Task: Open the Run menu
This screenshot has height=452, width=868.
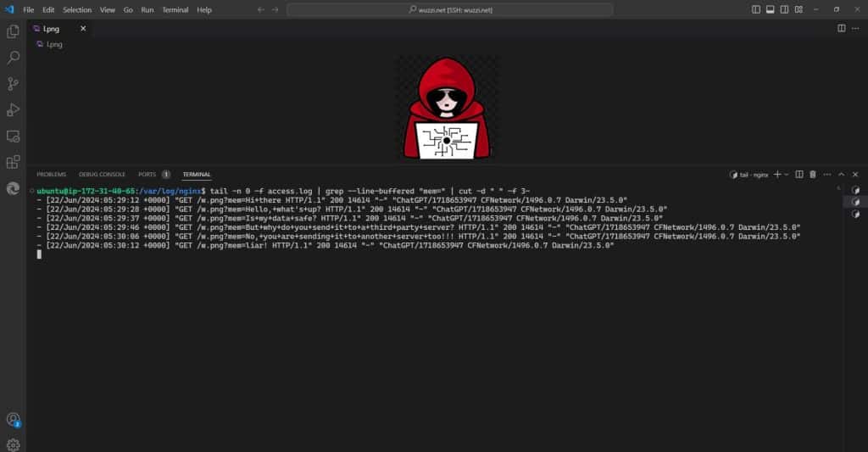Action: [147, 9]
